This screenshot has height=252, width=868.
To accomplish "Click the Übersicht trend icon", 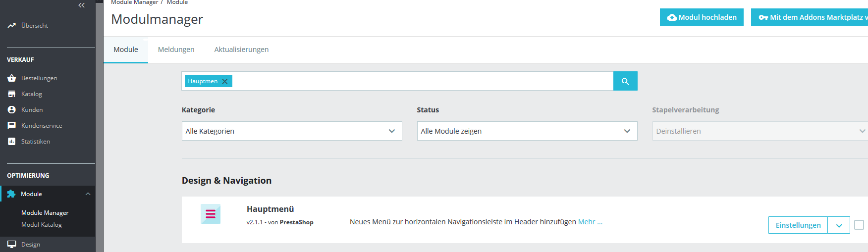I will [12, 25].
